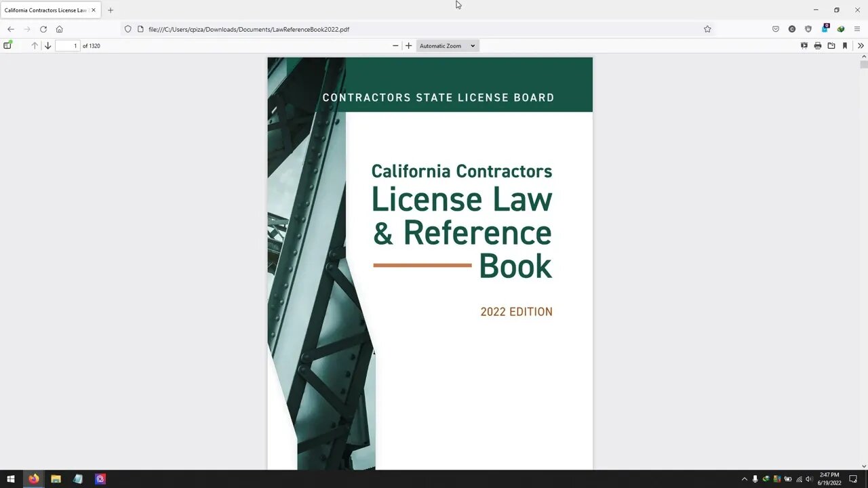Open the Windows Start menu

pyautogui.click(x=11, y=479)
